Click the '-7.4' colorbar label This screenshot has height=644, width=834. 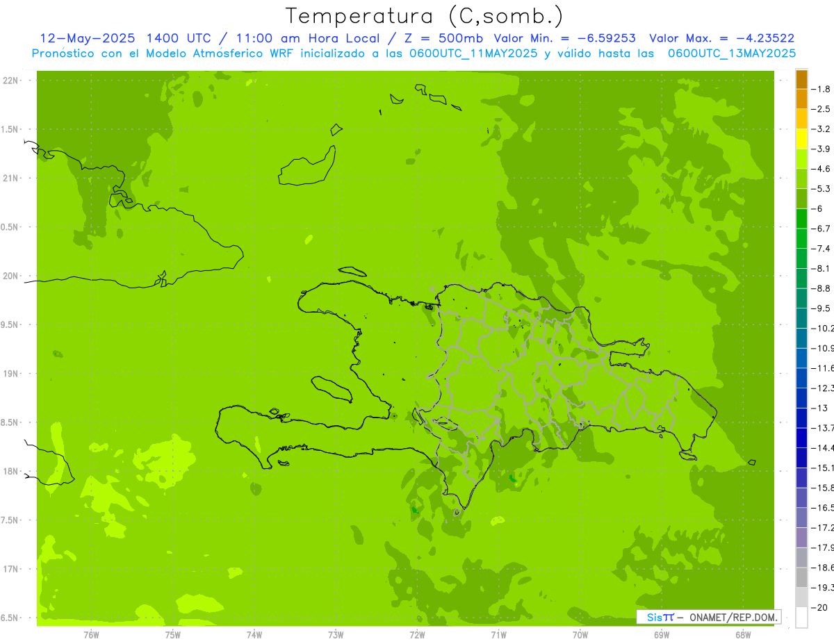coord(821,249)
